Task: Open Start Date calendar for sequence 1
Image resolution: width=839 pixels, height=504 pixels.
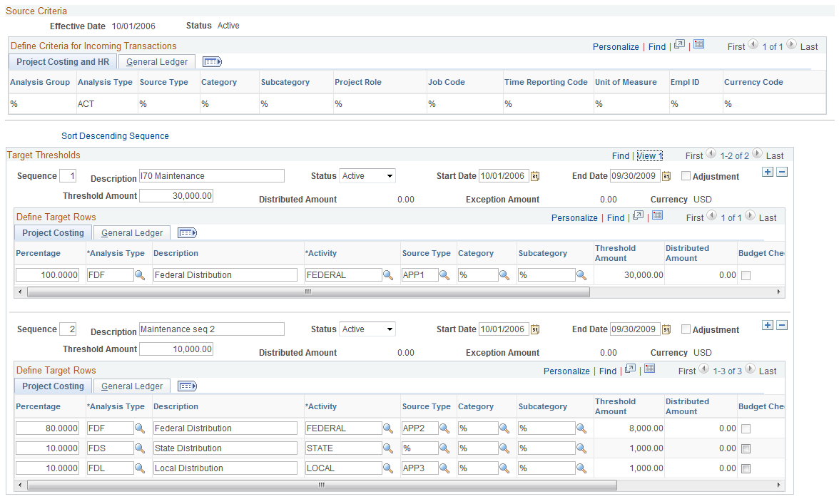Action: pyautogui.click(x=534, y=176)
